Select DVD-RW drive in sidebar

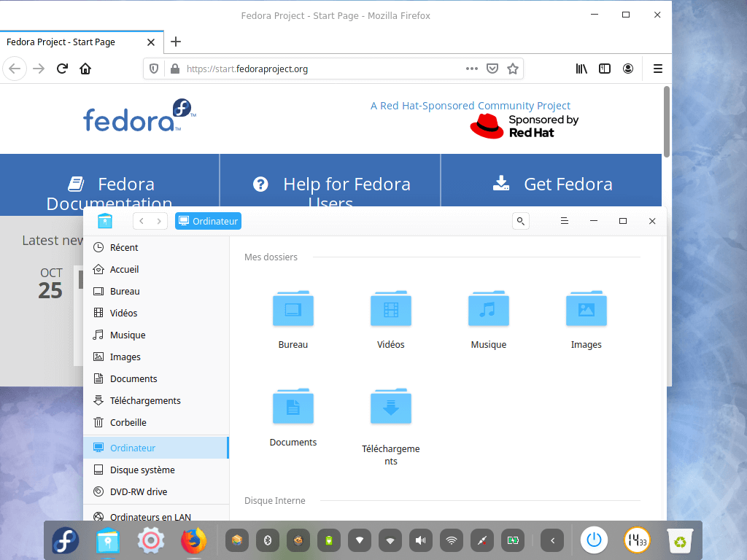coord(156,492)
